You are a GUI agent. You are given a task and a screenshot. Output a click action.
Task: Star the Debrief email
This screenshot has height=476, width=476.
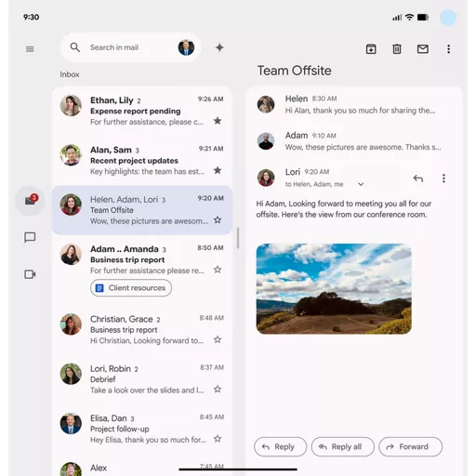click(x=218, y=390)
